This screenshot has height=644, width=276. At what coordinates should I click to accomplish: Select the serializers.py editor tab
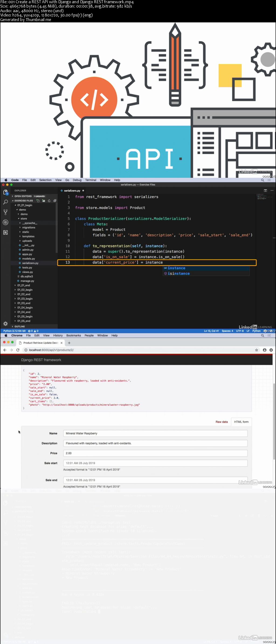coord(72,190)
